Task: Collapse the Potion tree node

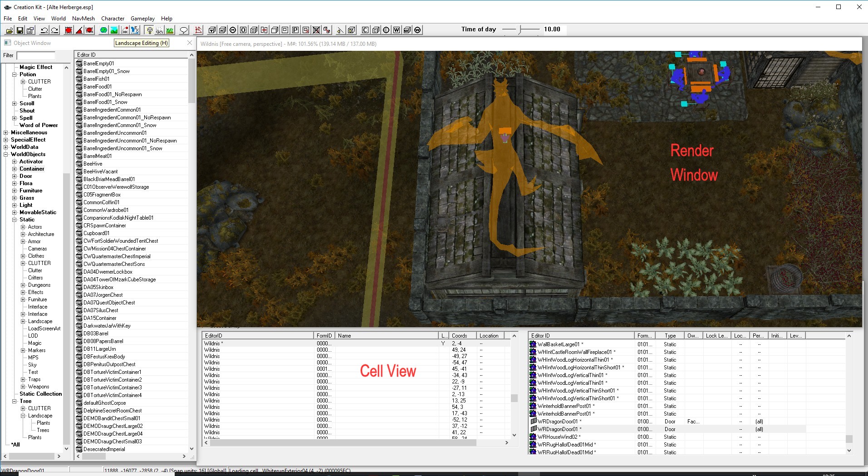Action: pyautogui.click(x=15, y=74)
